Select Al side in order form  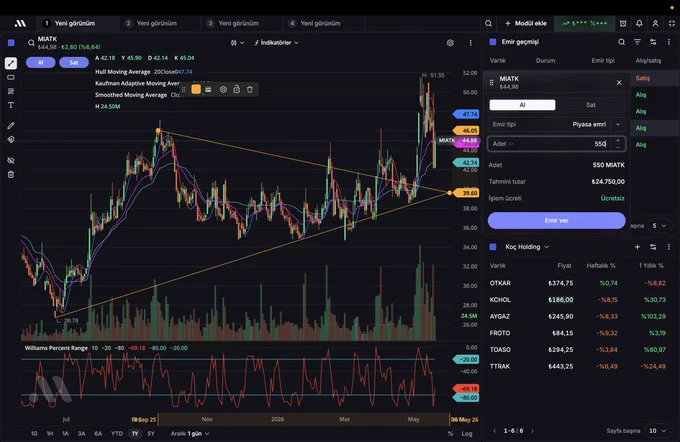click(x=522, y=105)
